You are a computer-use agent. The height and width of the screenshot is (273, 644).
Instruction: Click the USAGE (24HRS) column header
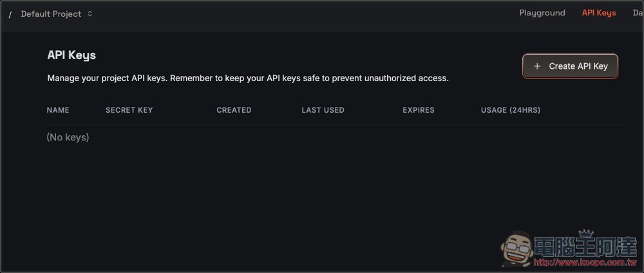pyautogui.click(x=511, y=110)
